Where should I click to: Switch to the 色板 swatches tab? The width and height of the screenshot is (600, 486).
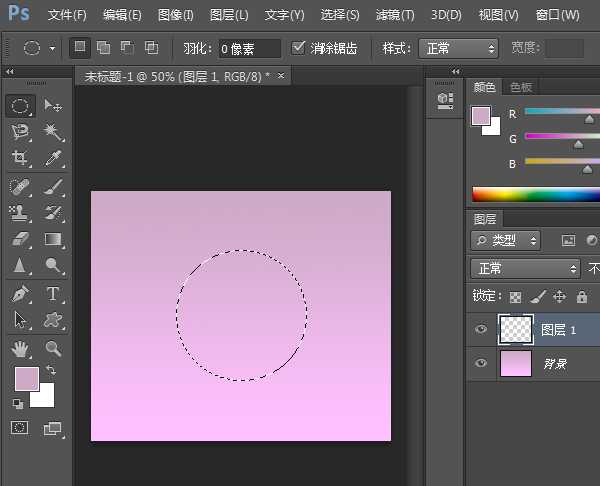521,87
